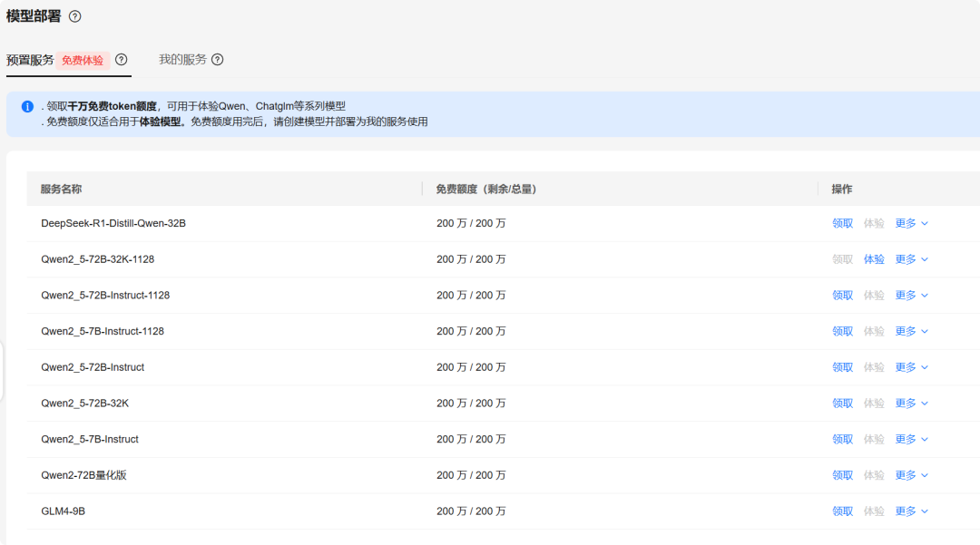Click the 千万免费token额度 banner text
The image size is (980, 545).
112,106
